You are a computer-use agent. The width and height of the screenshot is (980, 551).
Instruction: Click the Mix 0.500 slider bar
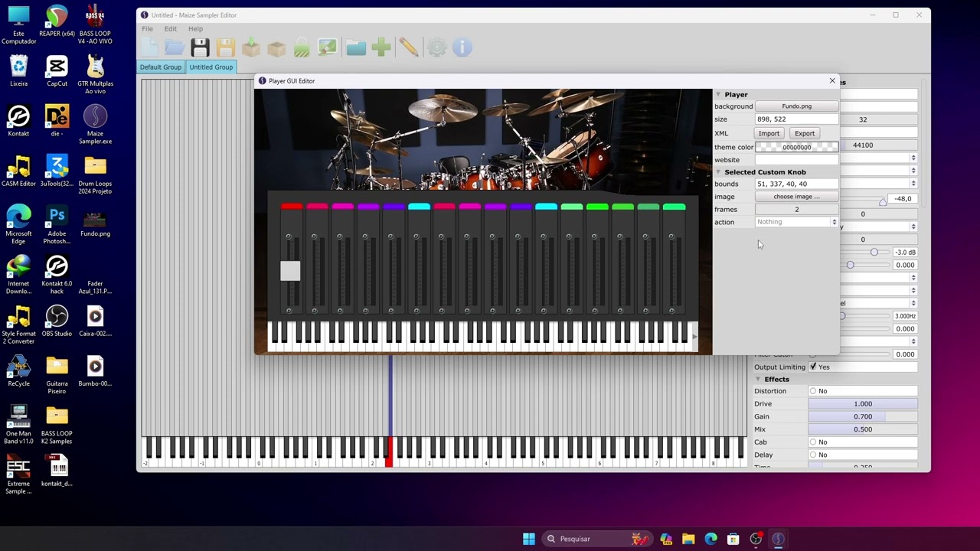point(863,429)
